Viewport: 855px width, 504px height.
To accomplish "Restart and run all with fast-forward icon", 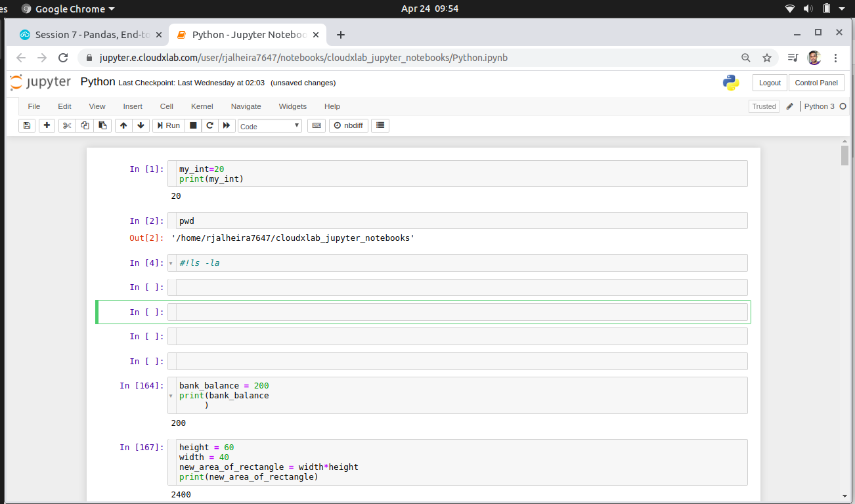I will tap(227, 125).
